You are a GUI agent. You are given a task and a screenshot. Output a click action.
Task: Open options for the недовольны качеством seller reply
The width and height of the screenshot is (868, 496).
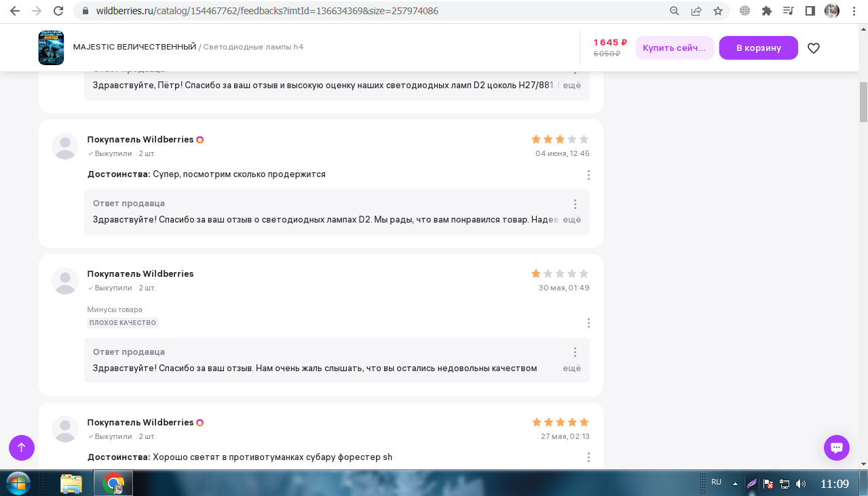575,352
